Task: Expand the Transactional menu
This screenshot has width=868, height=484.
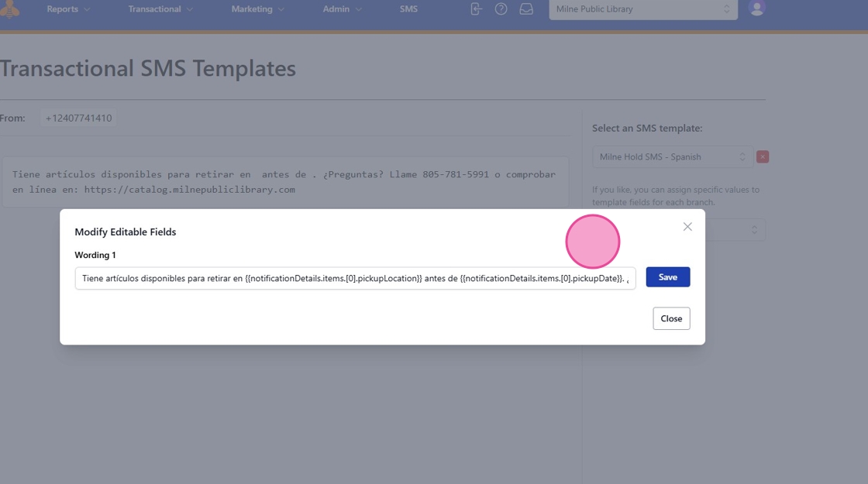Action: click(160, 9)
